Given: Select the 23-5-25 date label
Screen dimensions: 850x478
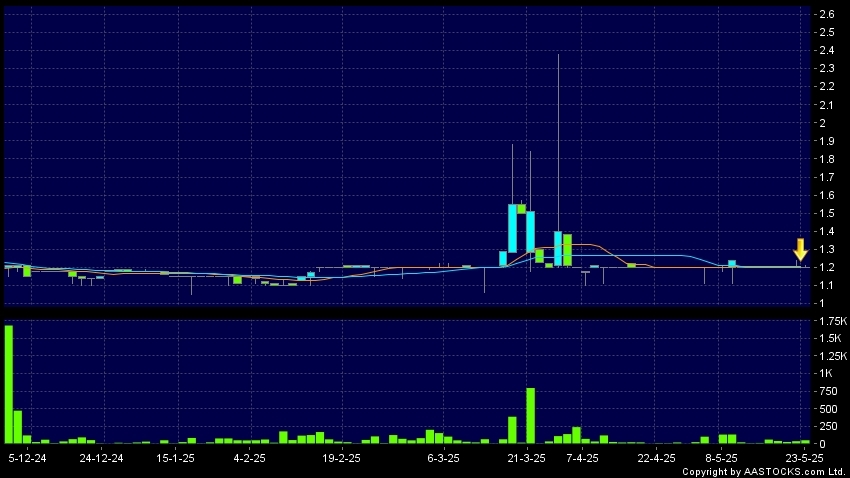Looking at the screenshot, I should click(x=805, y=458).
